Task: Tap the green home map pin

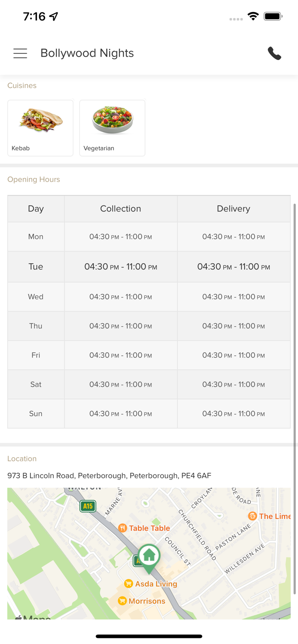Action: click(x=149, y=556)
